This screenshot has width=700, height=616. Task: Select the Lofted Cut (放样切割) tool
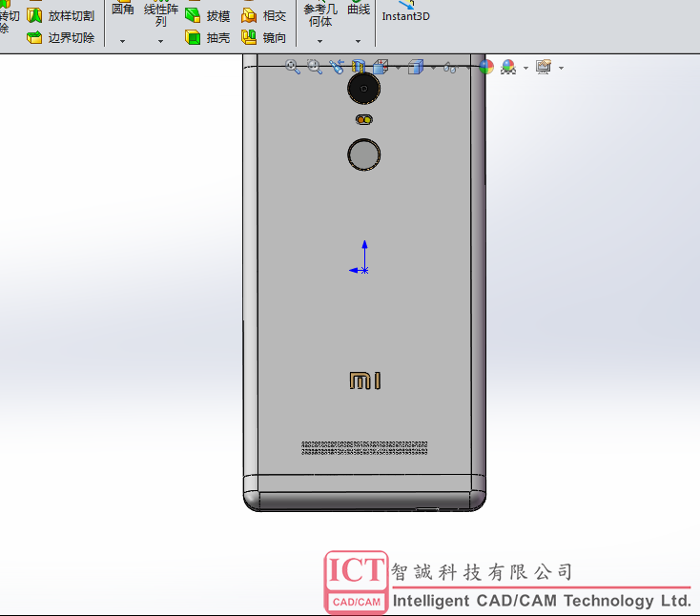60,15
